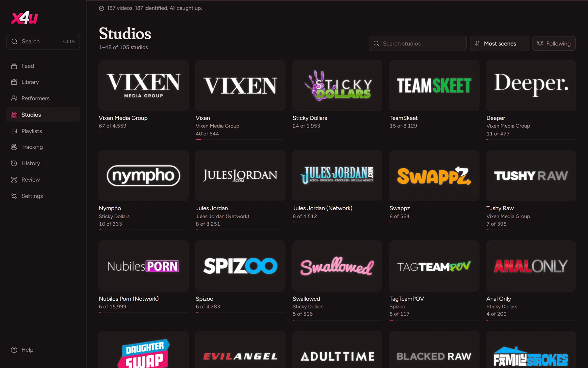Focus the Search studios input field
The width and height of the screenshot is (588, 368).
click(x=417, y=44)
